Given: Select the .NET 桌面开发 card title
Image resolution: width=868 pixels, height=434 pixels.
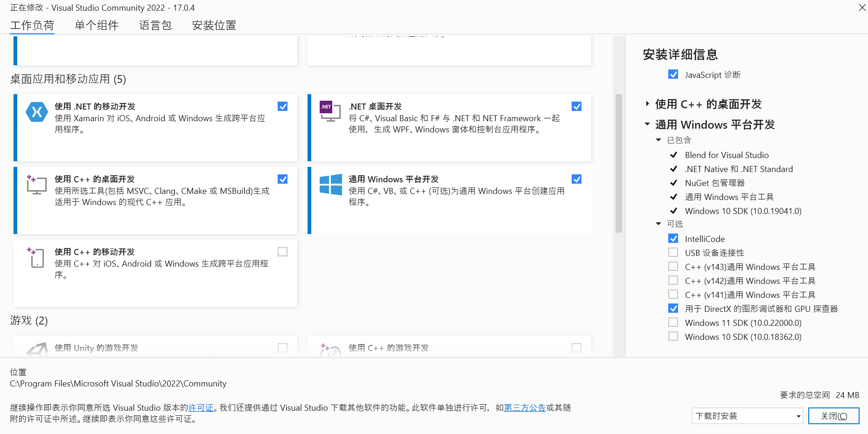Looking at the screenshot, I should pos(375,106).
